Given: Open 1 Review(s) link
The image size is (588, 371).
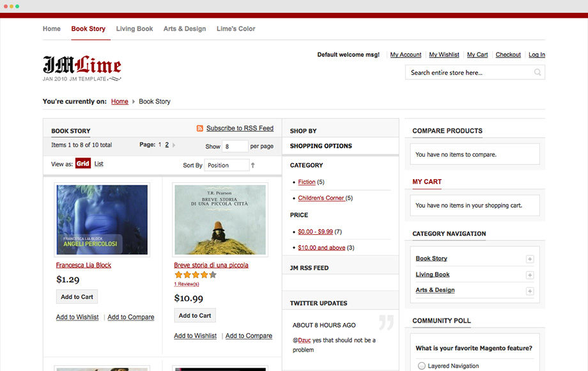Looking at the screenshot, I should pyautogui.click(x=187, y=284).
